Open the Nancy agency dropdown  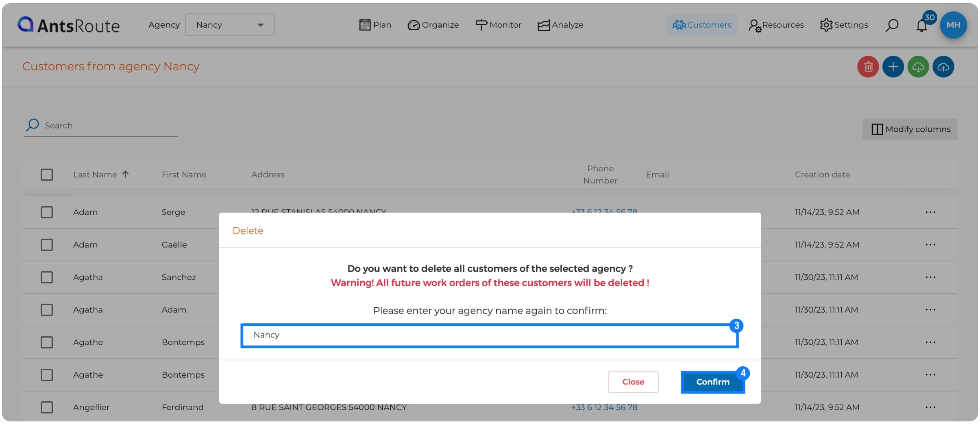pyautogui.click(x=230, y=25)
